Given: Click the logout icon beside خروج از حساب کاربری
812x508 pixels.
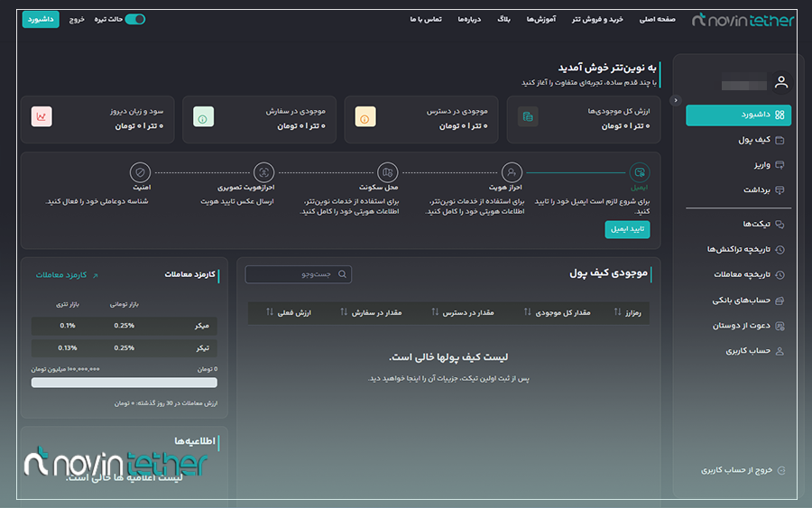Looking at the screenshot, I should [781, 470].
